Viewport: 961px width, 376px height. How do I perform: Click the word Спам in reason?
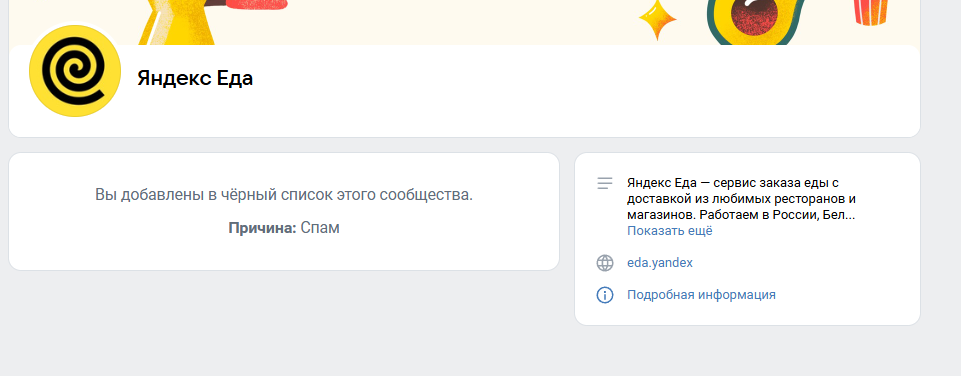(320, 228)
